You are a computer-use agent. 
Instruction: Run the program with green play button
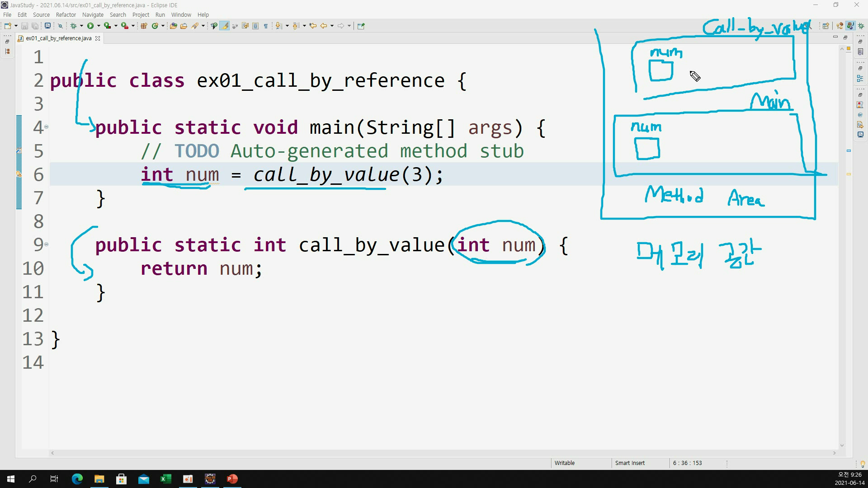click(90, 26)
